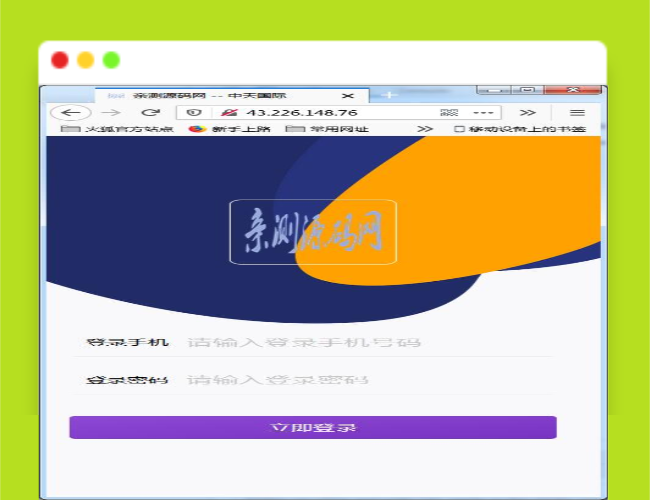Image resolution: width=650 pixels, height=500 pixels.
Task: Click the green macOS-style maximize dot
Action: pyautogui.click(x=111, y=60)
